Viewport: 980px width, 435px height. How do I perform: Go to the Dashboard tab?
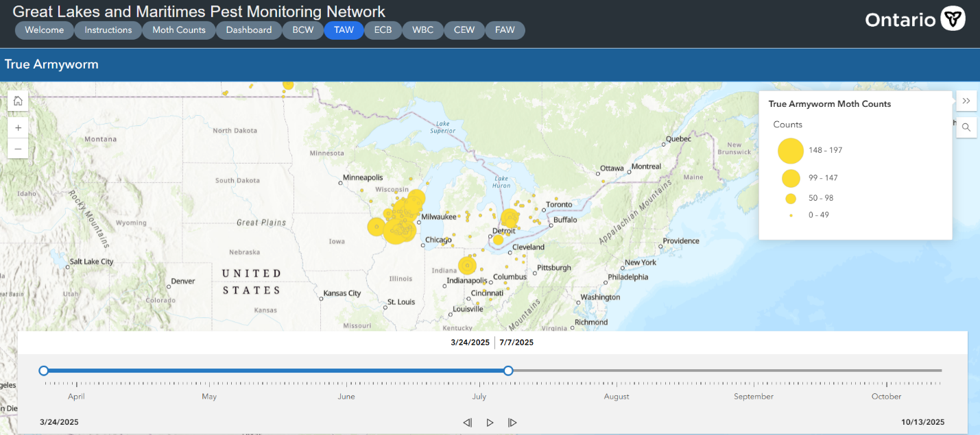coord(248,30)
